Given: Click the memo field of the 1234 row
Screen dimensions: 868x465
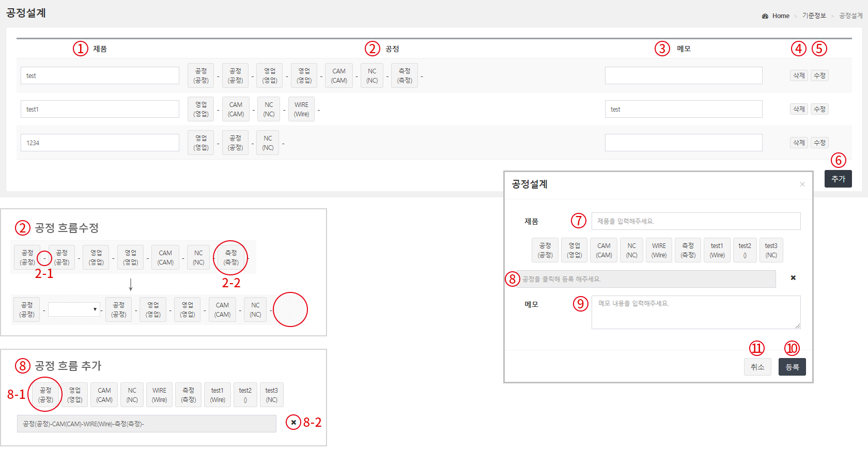Looking at the screenshot, I should coord(683,143).
